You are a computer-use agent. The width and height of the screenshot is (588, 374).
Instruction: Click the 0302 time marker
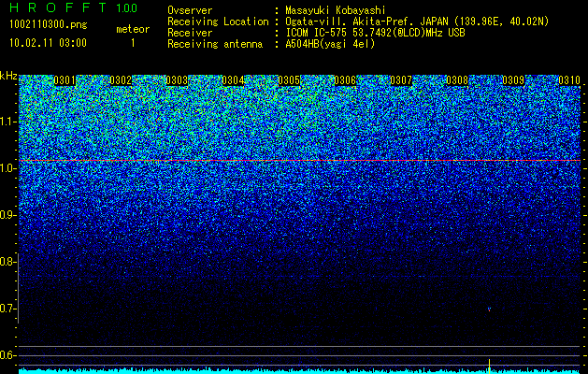click(121, 80)
